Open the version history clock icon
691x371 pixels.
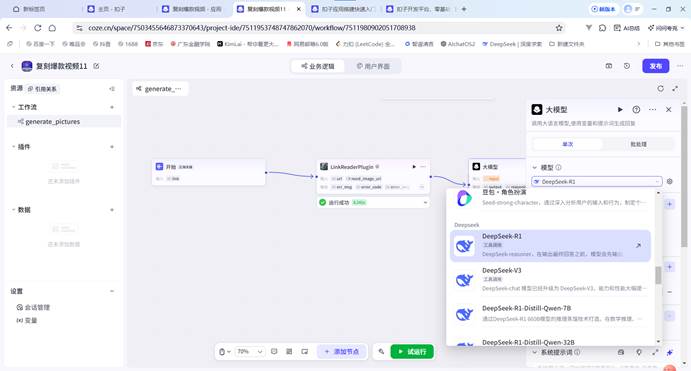pyautogui.click(x=627, y=66)
